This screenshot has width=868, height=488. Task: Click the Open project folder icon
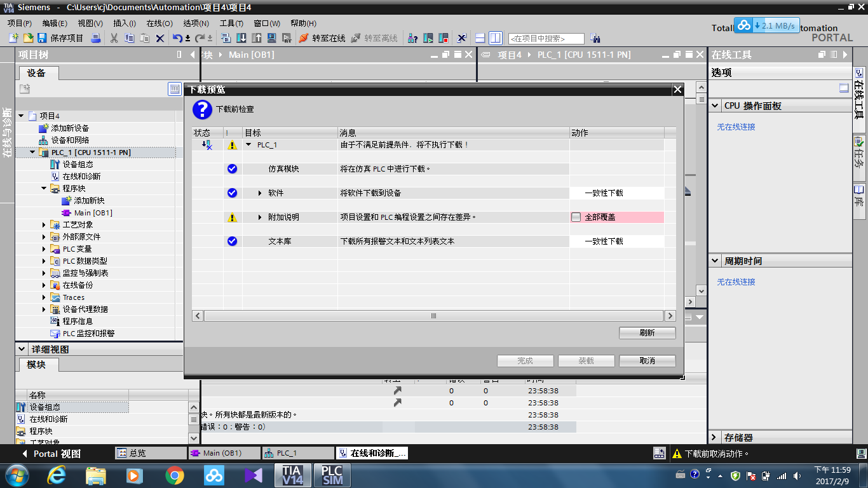click(x=28, y=38)
